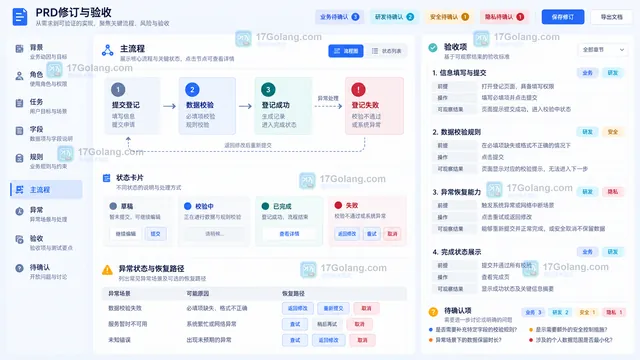Click 取消 in the 数据校验失败 row
Image resolution: width=640 pixels, height=360 pixels.
coord(367,308)
